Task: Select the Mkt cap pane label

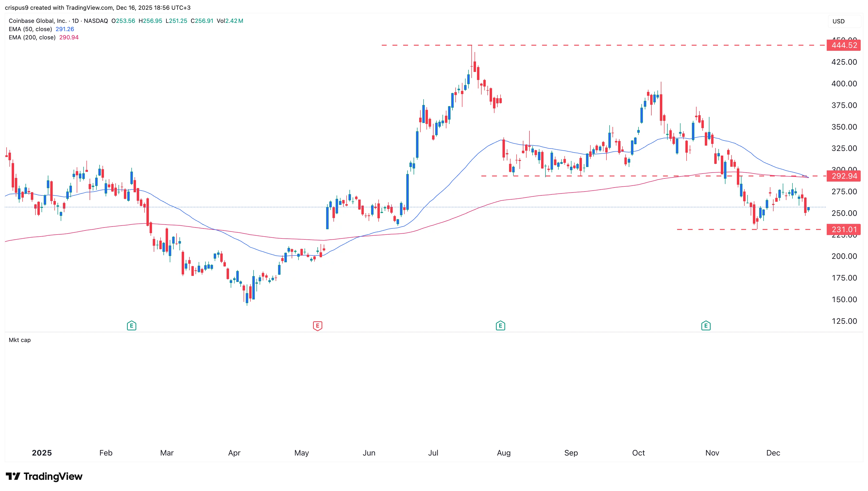Action: (19, 340)
